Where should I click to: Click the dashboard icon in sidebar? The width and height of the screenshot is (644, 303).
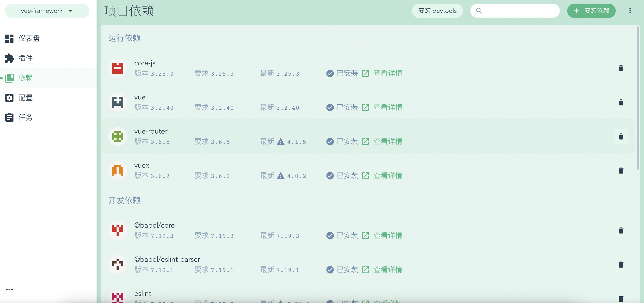[x=9, y=38]
